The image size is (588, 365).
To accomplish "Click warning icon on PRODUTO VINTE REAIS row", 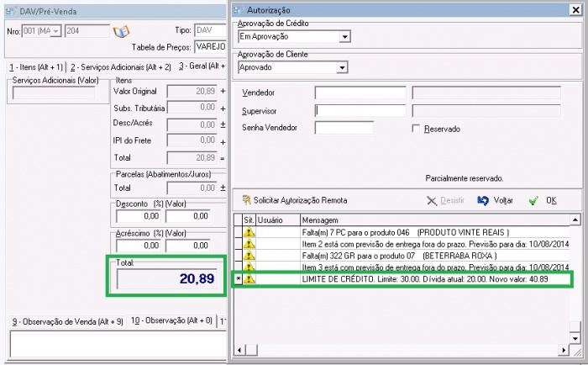I will (249, 232).
